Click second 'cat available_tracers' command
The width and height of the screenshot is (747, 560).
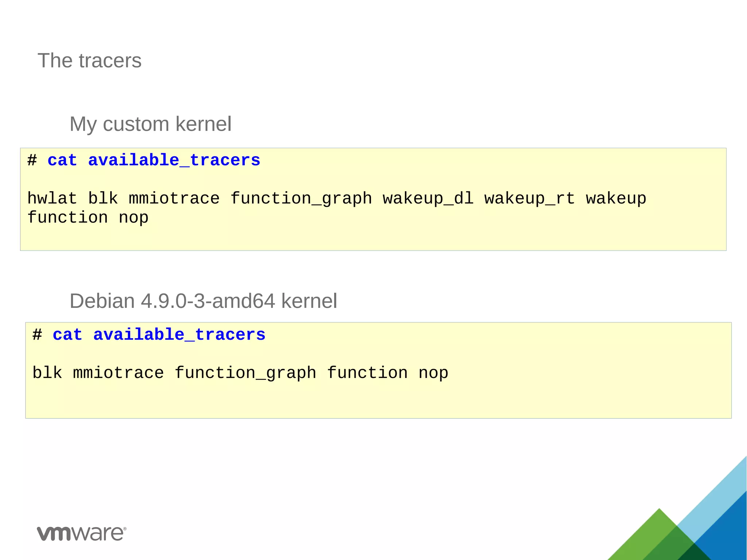pos(159,335)
